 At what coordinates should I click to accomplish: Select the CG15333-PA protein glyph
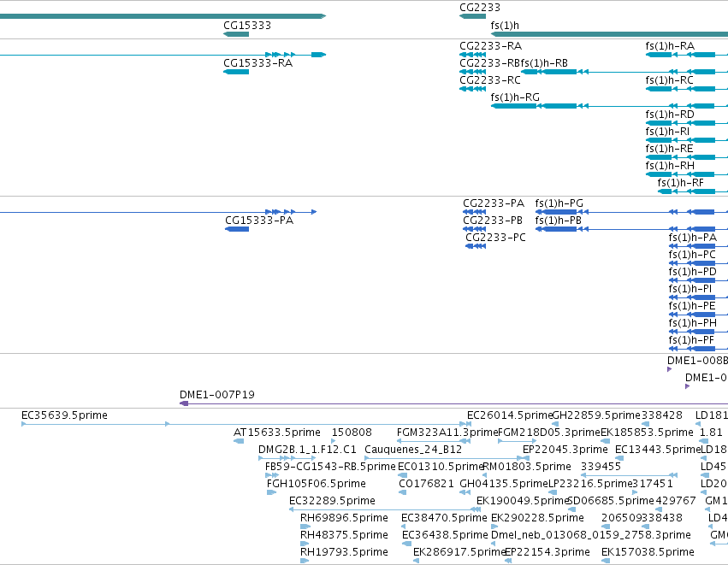tap(237, 229)
